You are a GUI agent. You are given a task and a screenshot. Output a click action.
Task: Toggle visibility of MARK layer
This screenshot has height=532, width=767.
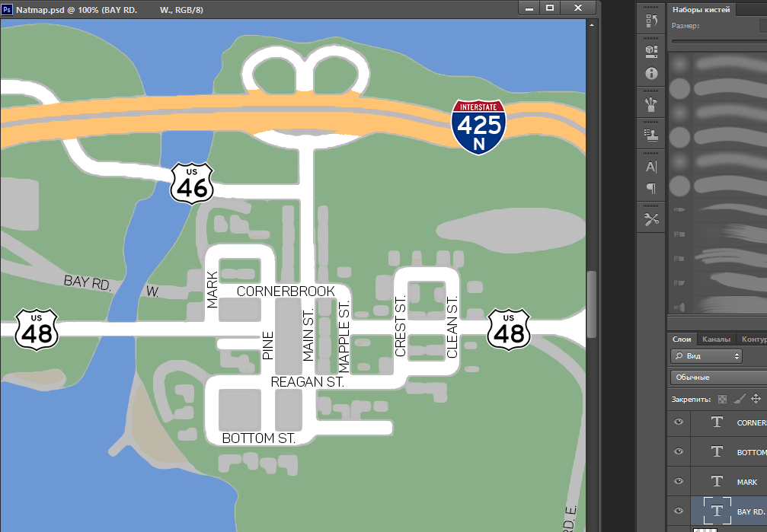coord(679,481)
